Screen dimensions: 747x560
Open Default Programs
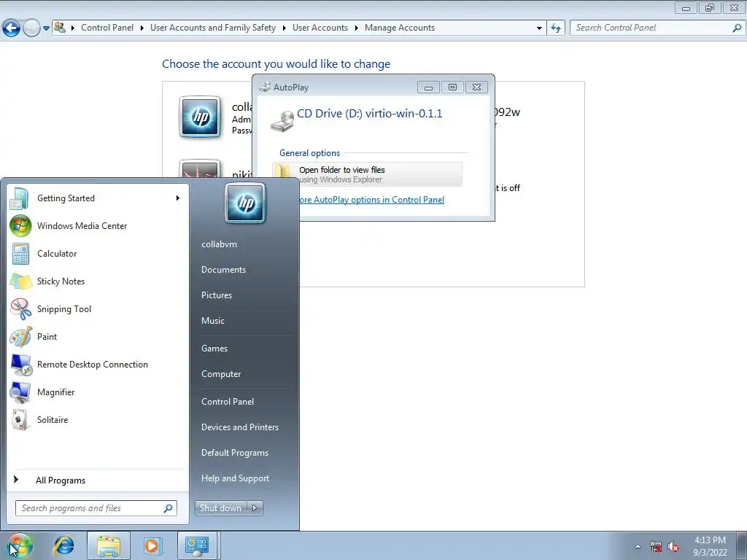[235, 453]
